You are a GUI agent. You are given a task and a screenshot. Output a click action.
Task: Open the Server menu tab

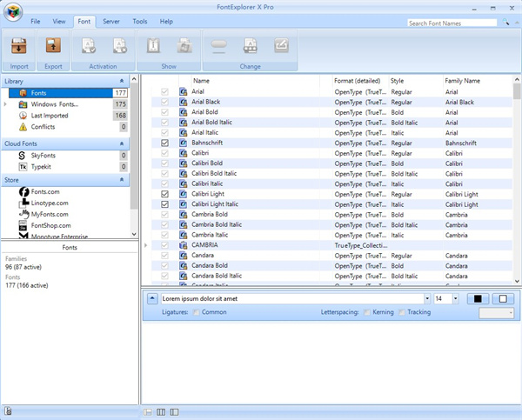point(110,21)
